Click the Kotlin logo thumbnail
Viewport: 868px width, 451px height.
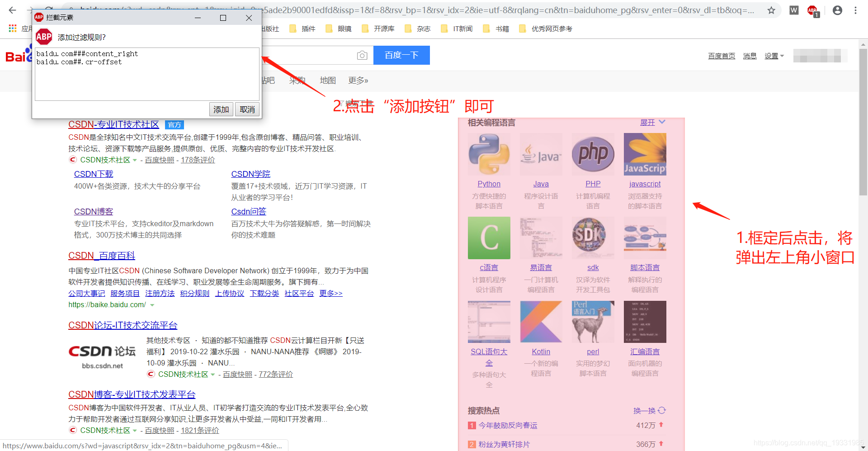[x=541, y=322]
